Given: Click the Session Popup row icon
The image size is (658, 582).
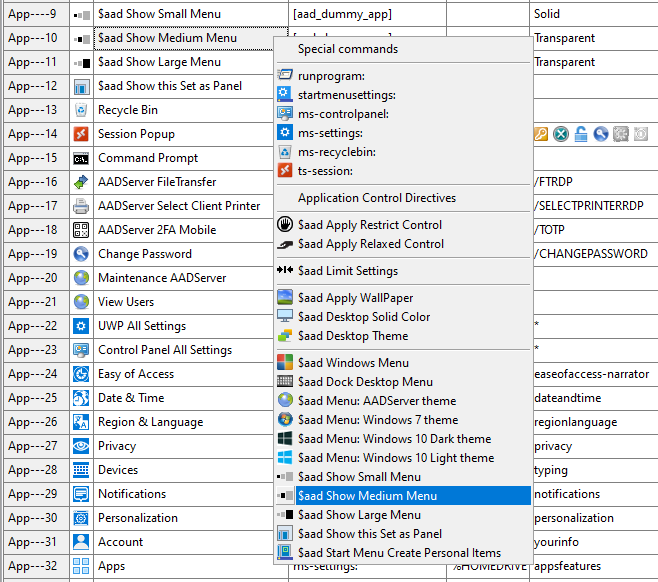Looking at the screenshot, I should pos(81,134).
